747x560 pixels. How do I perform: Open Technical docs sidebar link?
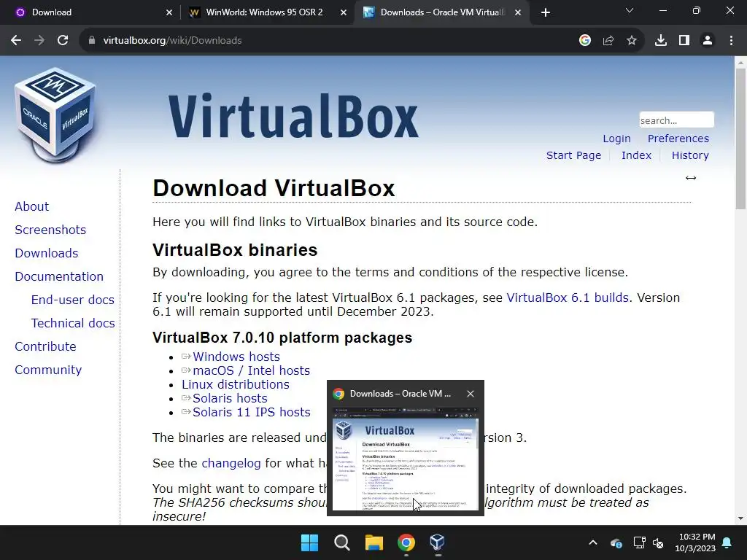[x=73, y=323]
